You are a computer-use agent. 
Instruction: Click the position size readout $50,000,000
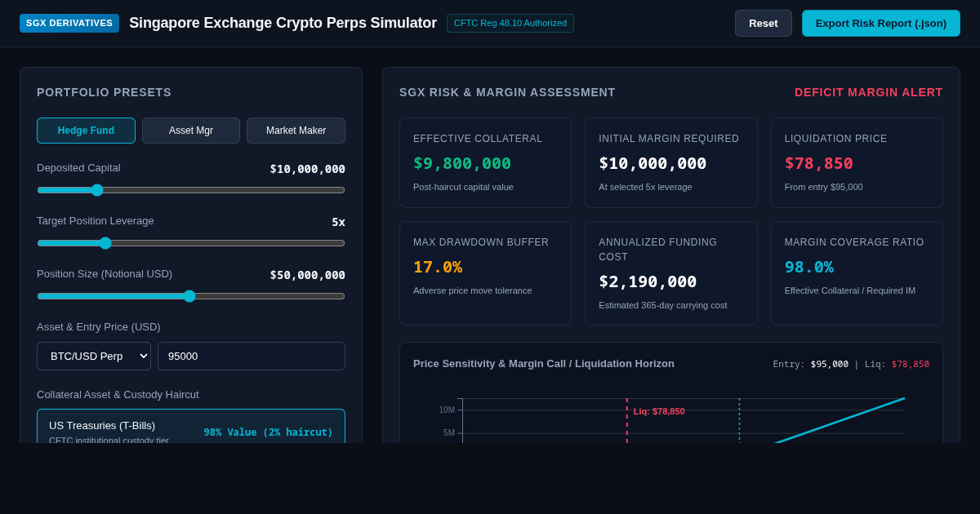pos(308,275)
